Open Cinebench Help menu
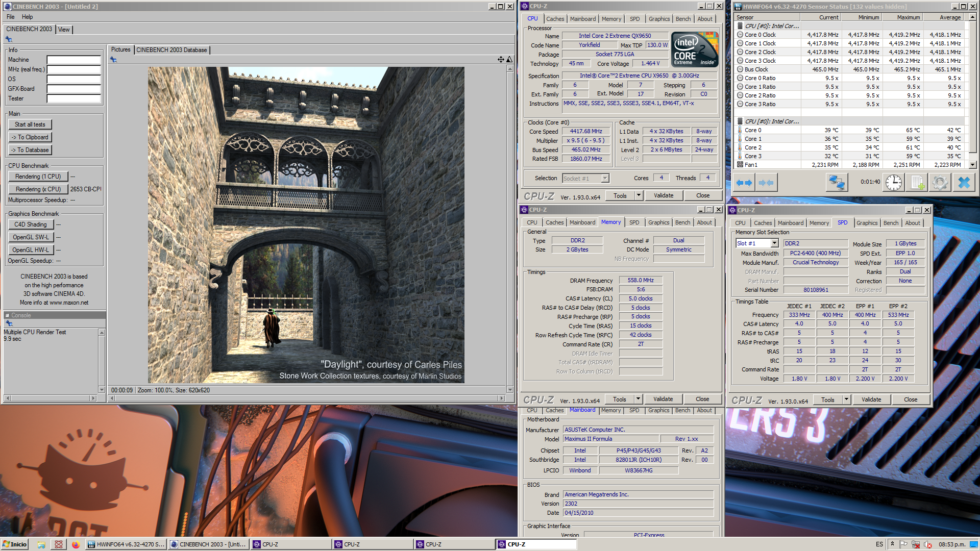The height and width of the screenshot is (551, 980). click(x=28, y=17)
